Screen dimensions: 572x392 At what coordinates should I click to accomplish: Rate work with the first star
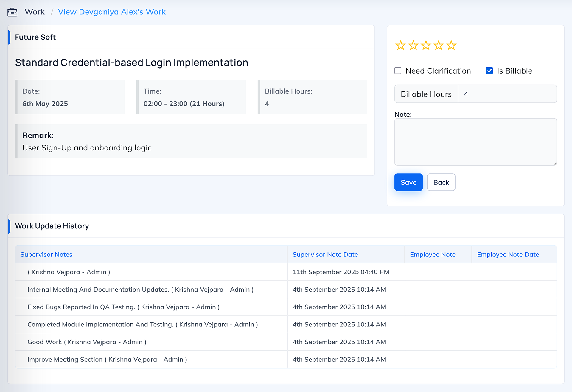coord(400,46)
